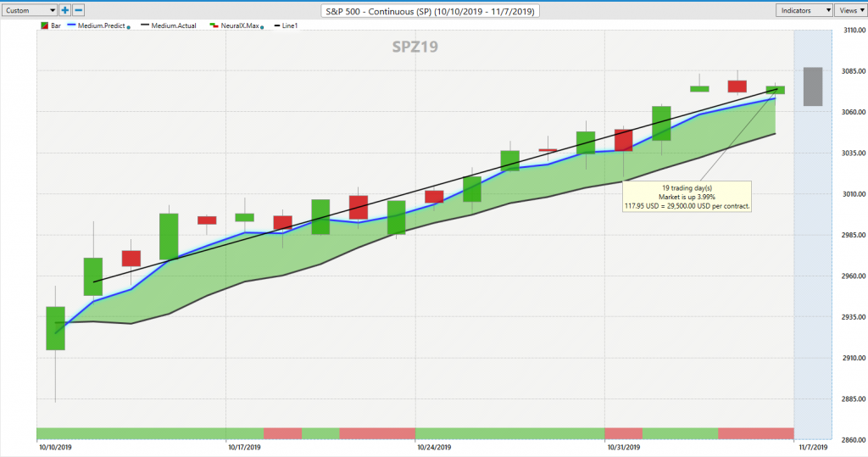Viewport: 868px width, 457px height.
Task: Click the 19 trading days tooltip box
Action: pyautogui.click(x=687, y=197)
